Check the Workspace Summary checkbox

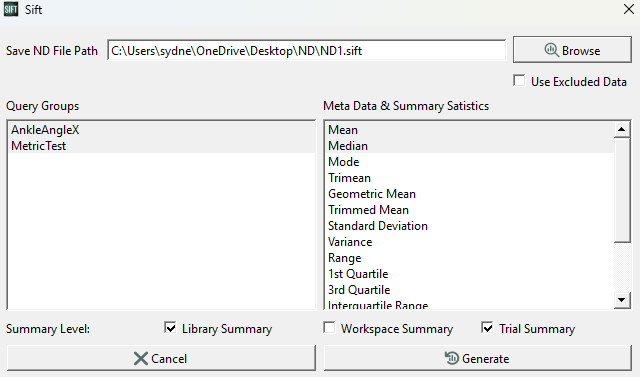(x=329, y=328)
